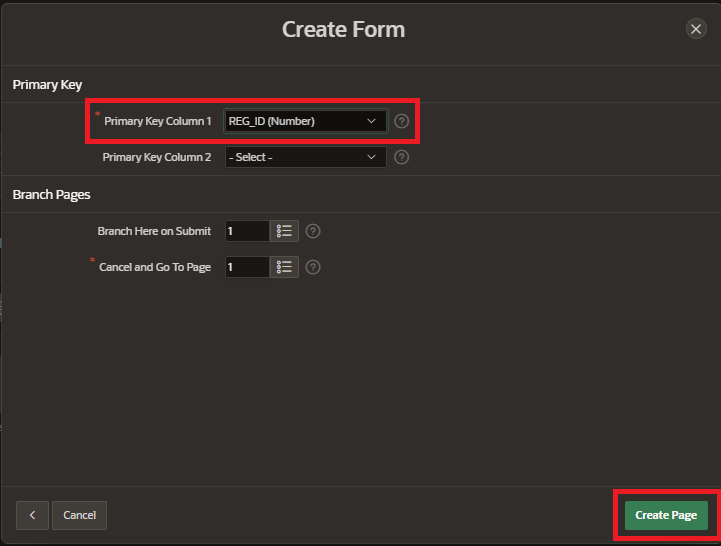This screenshot has width=721, height=546.
Task: Show help for Cancel and Go To Page
Action: (313, 267)
